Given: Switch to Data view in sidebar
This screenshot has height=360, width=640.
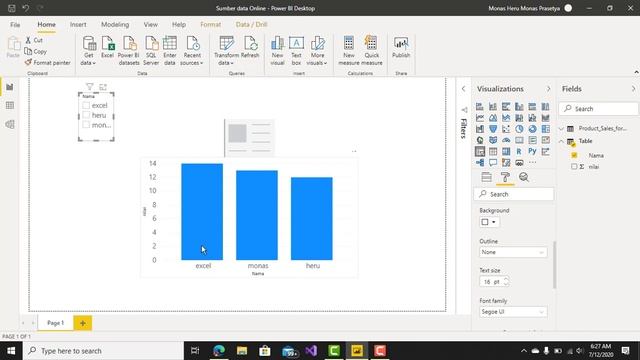Looking at the screenshot, I should pyautogui.click(x=10, y=106).
